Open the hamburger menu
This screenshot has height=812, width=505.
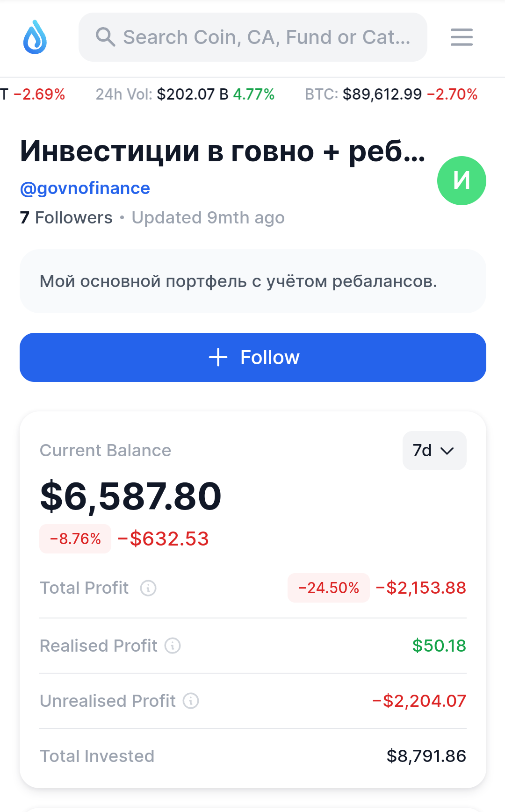point(462,37)
